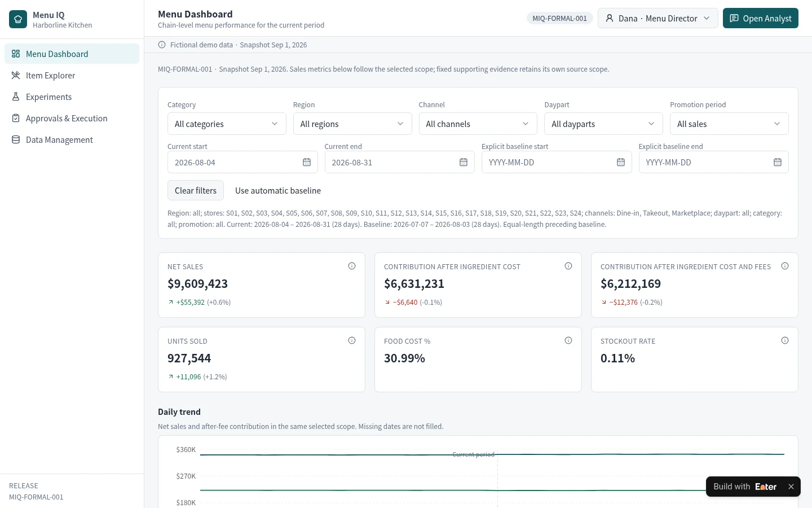
Task: Show info for Units Sold card
Action: tap(352, 340)
